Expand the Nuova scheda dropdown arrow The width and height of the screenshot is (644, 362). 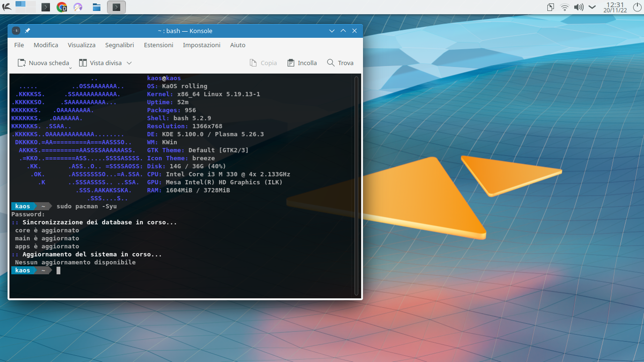[71, 67]
